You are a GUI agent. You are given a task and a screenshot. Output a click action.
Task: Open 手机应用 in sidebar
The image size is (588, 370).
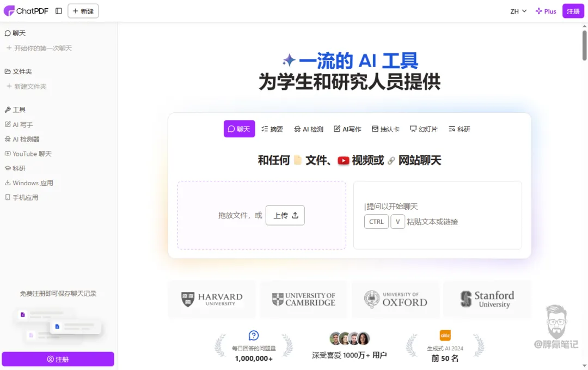(21, 197)
